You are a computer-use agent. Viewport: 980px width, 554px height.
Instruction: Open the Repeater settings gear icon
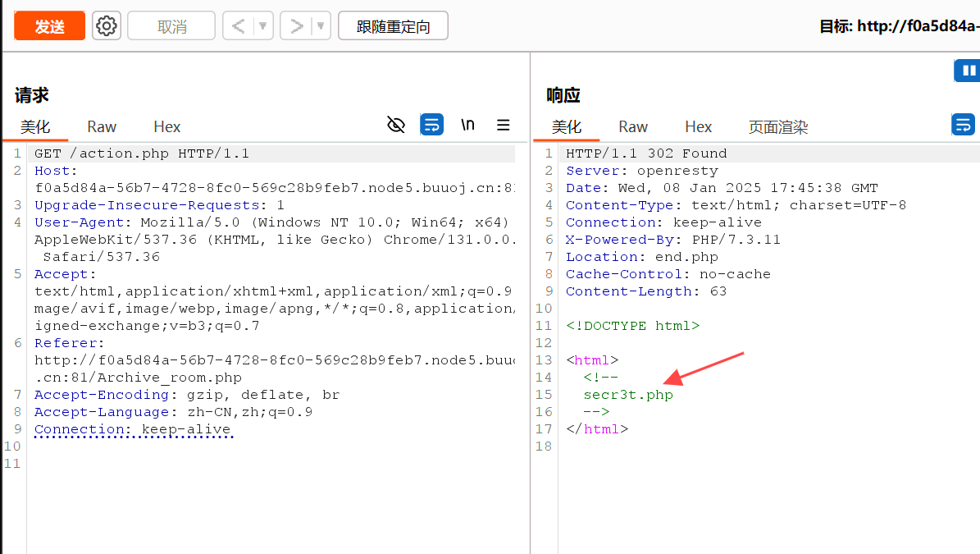point(106,26)
